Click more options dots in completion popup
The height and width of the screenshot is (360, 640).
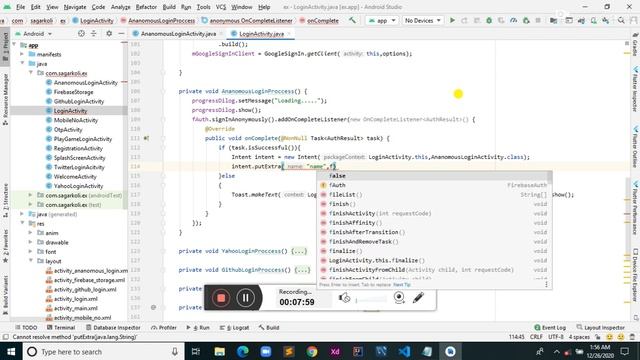pyautogui.click(x=546, y=284)
